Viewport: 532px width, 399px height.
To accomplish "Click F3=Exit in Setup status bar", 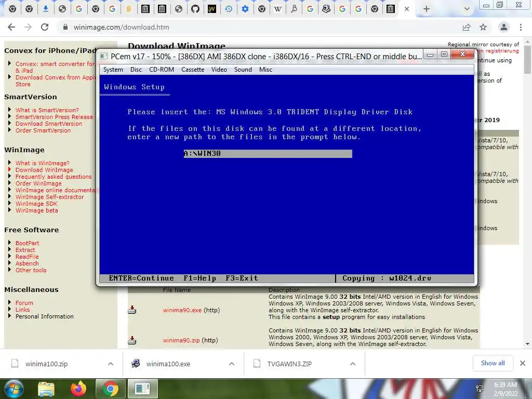I will (x=242, y=278).
